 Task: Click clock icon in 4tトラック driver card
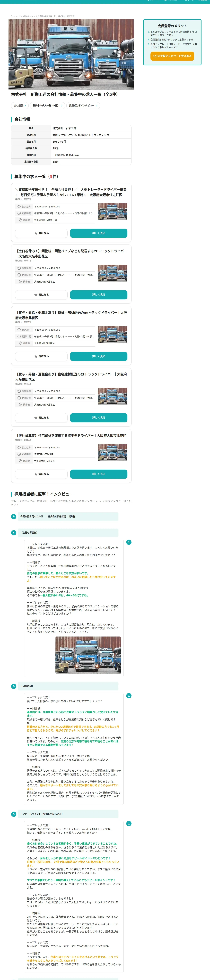[19, 336]
